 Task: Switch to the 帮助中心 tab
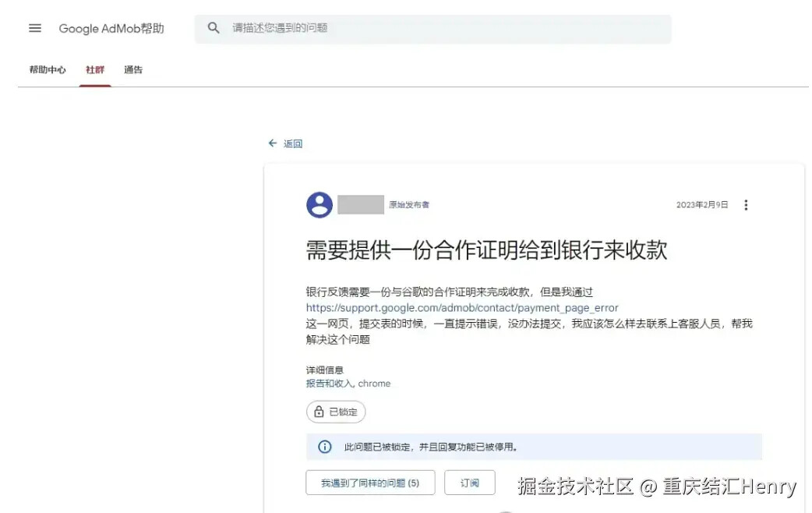point(48,70)
